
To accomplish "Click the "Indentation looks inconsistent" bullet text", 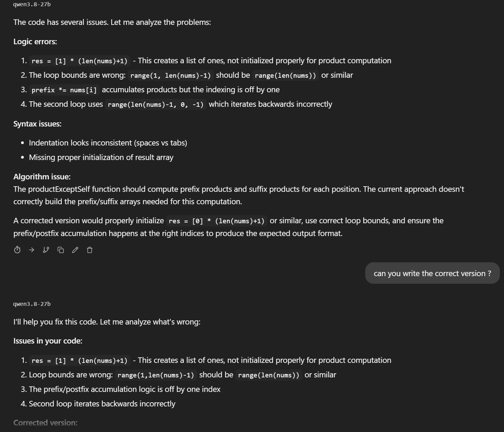I will [x=108, y=143].
